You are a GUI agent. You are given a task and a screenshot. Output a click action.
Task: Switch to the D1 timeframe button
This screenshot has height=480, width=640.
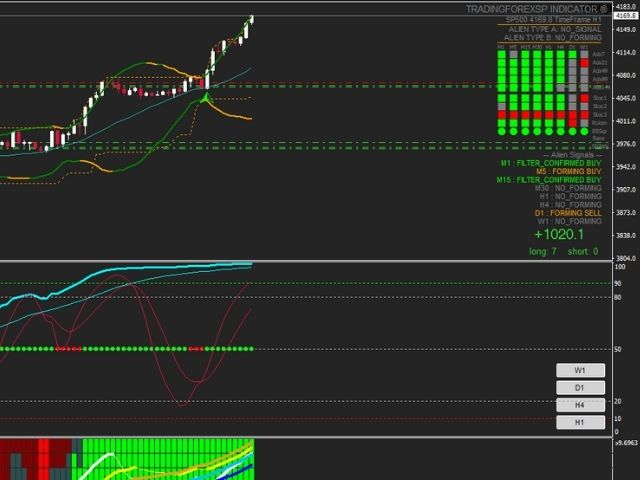tap(580, 387)
